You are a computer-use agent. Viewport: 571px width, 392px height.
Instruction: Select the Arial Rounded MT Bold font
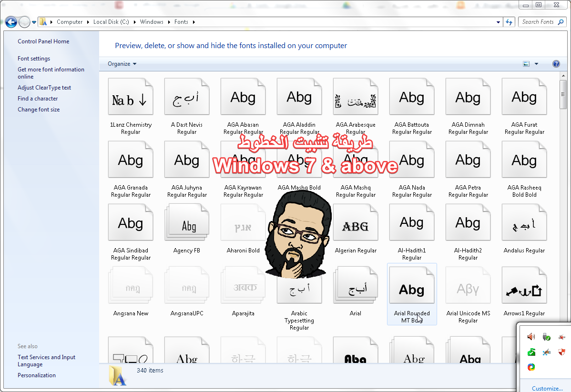(x=412, y=294)
